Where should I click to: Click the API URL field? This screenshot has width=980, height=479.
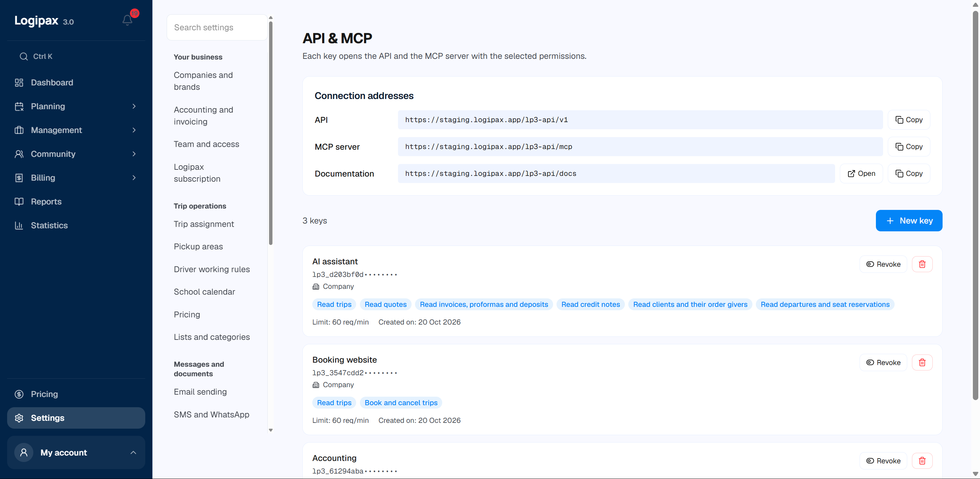(x=640, y=120)
